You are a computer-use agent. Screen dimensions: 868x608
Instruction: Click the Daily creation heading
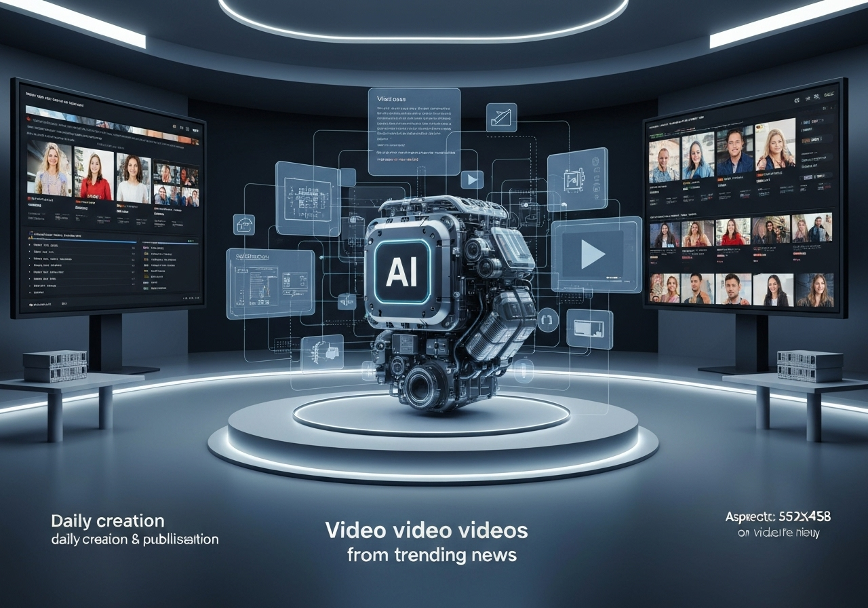coord(108,521)
